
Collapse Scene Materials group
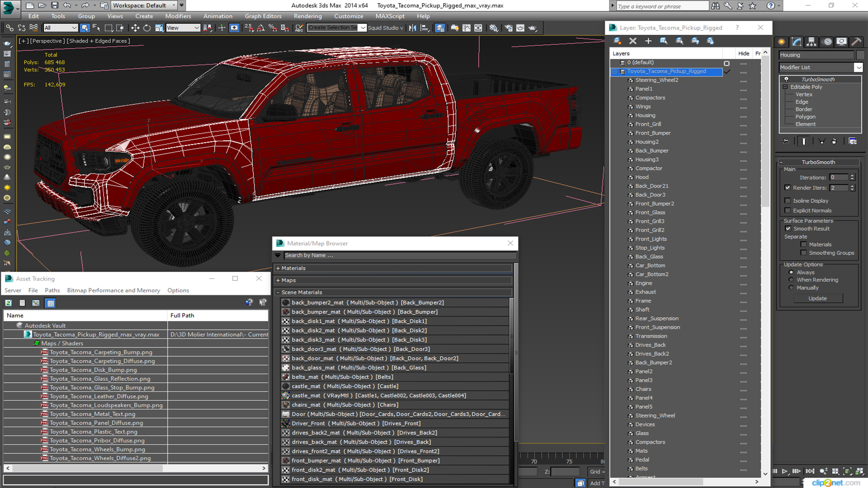(x=278, y=293)
